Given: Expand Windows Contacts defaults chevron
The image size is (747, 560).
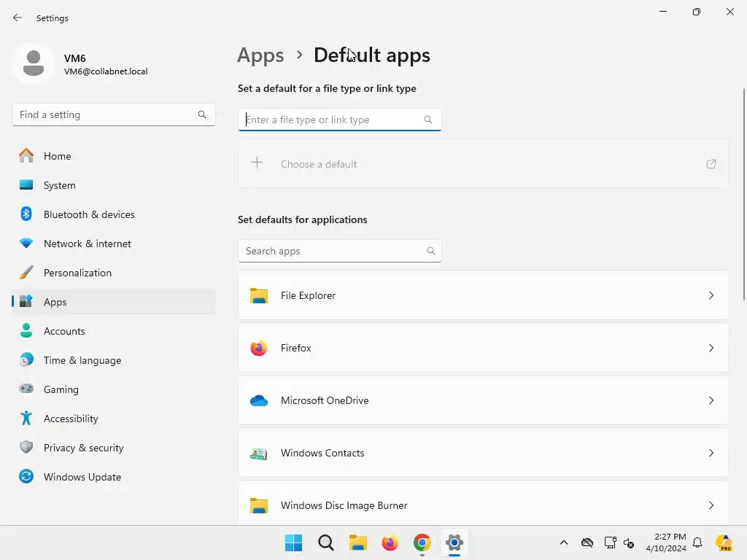Looking at the screenshot, I should (711, 453).
